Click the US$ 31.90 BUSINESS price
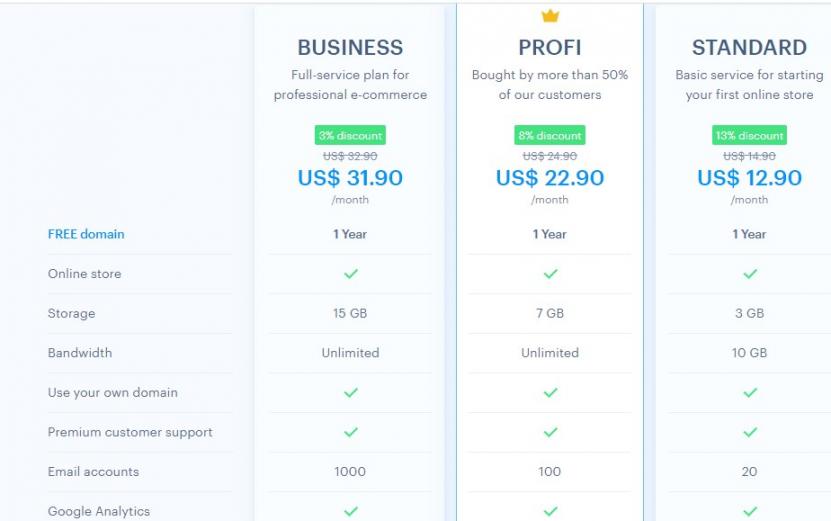Viewport: 831px width, 521px height. (350, 178)
